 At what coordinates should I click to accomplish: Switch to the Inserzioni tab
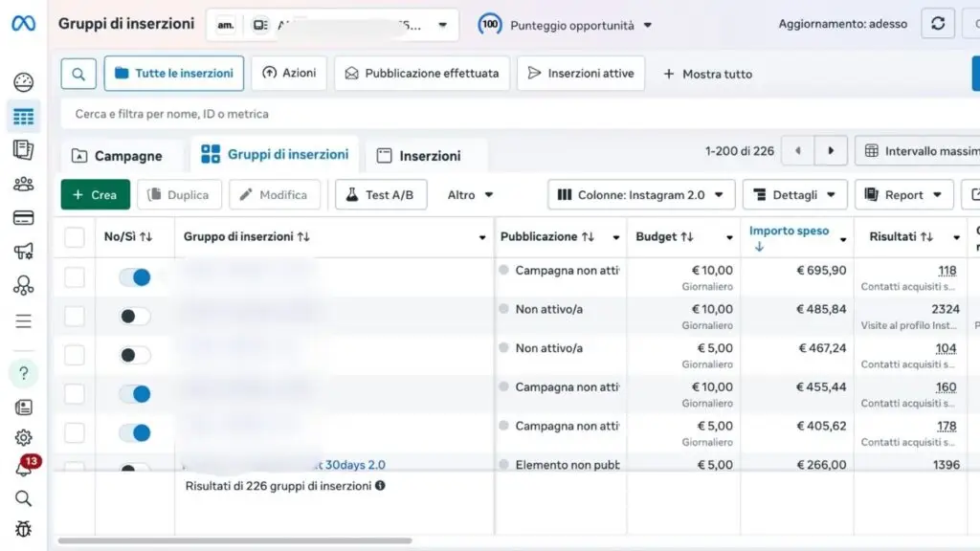(419, 156)
